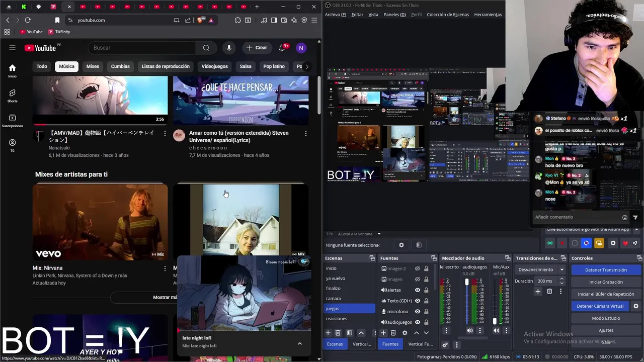Click the YouTube search magnifier button
Viewport: 644px width, 362px height.
pyautogui.click(x=206, y=48)
